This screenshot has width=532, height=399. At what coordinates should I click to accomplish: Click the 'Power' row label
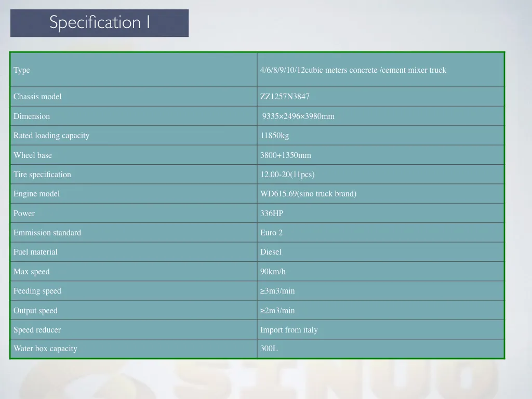click(24, 214)
